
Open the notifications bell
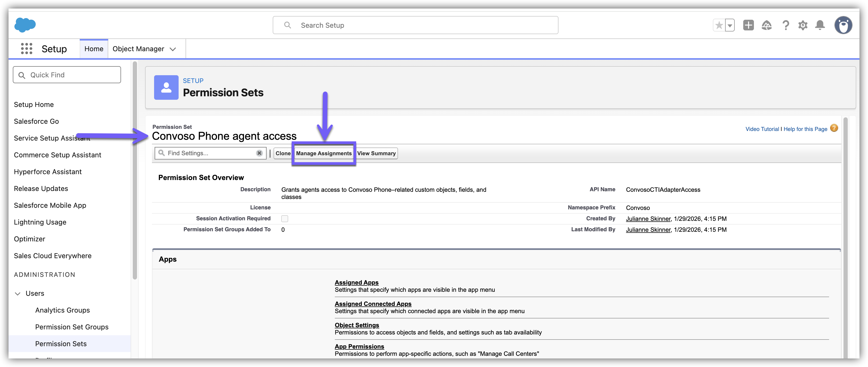[x=820, y=25]
